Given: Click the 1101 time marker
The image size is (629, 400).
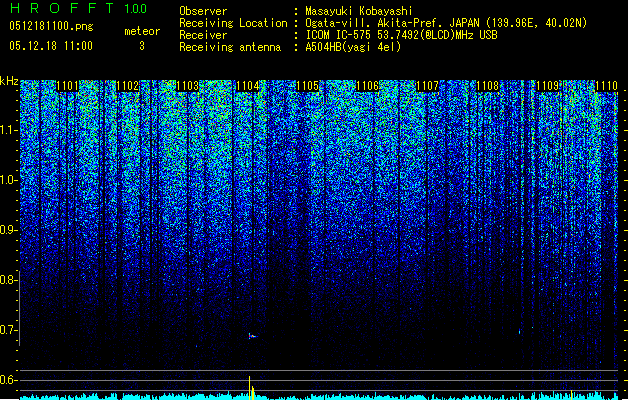Looking at the screenshot, I should 67,86.
